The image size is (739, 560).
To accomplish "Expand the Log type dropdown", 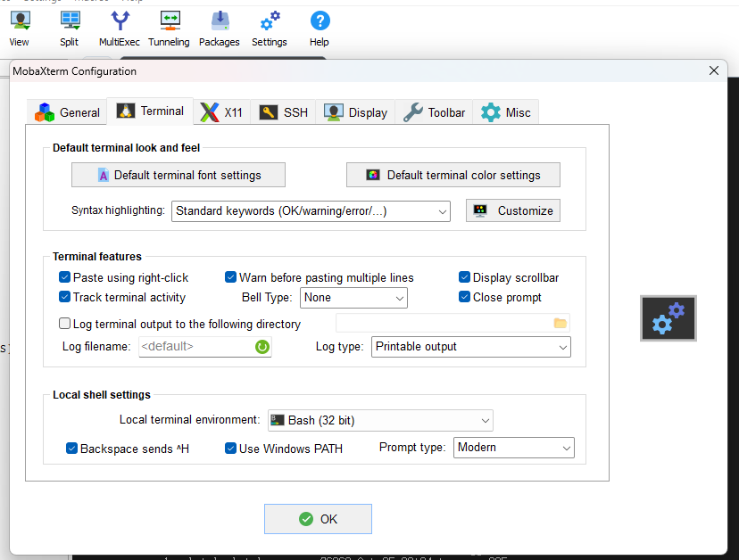I will [471, 347].
